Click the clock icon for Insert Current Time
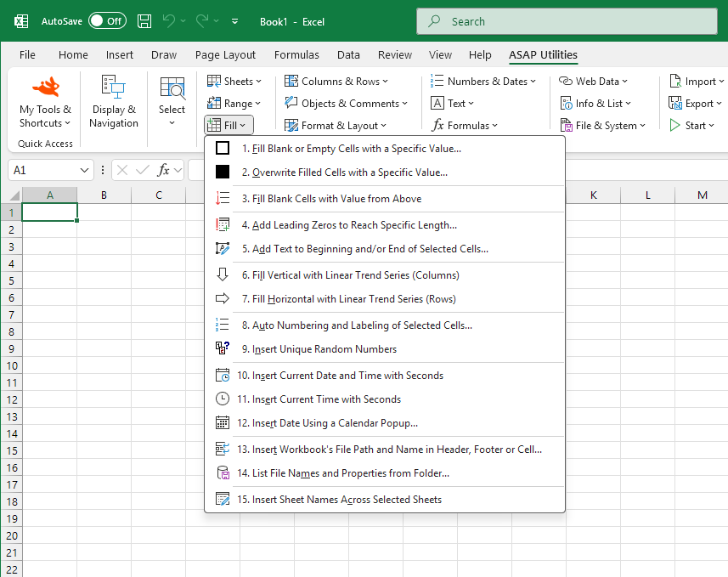The width and height of the screenshot is (728, 577). pyautogui.click(x=223, y=399)
